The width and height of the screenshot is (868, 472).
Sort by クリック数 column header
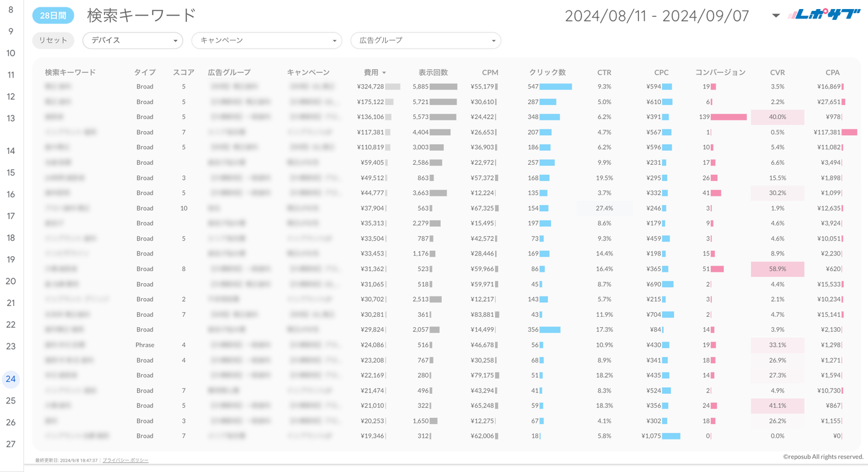[x=547, y=72]
